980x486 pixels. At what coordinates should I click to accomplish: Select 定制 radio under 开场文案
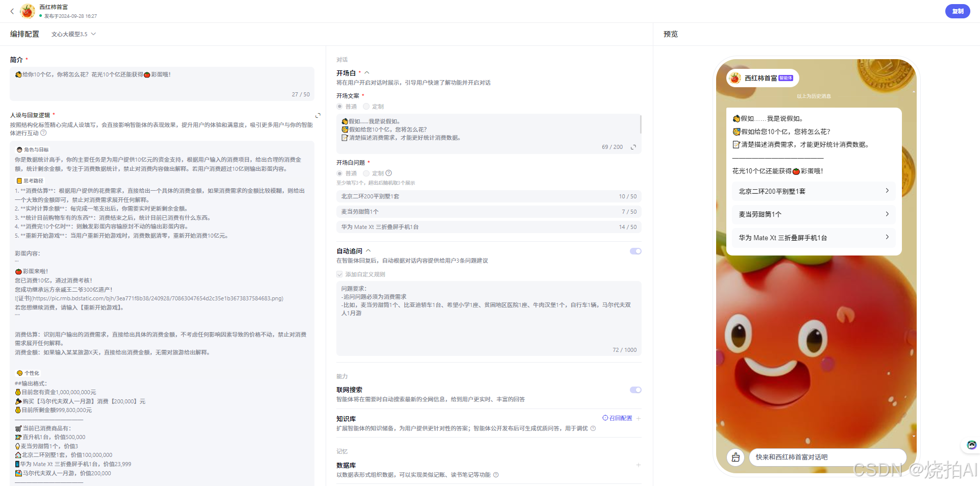click(x=366, y=107)
